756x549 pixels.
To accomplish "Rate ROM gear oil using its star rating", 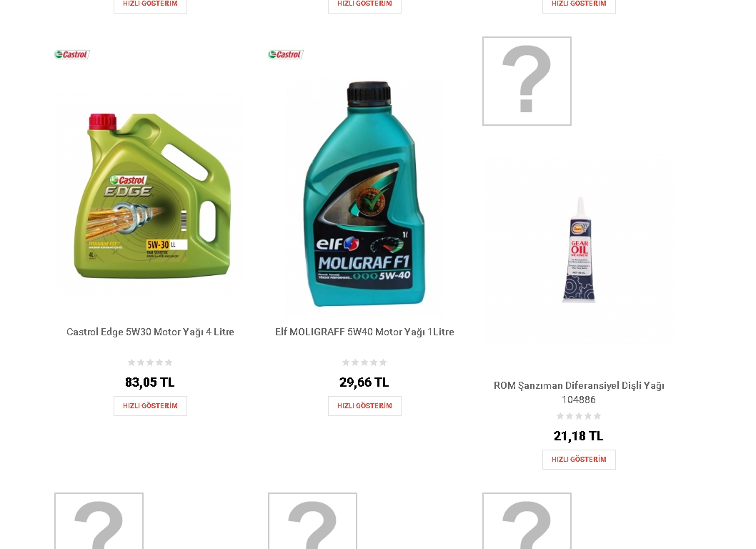I will 579,416.
